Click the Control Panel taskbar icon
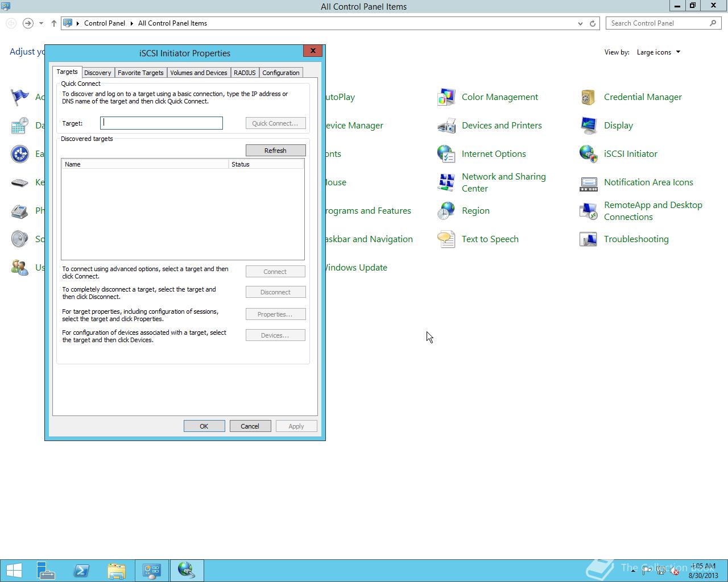Image resolution: width=728 pixels, height=582 pixels. pos(152,570)
